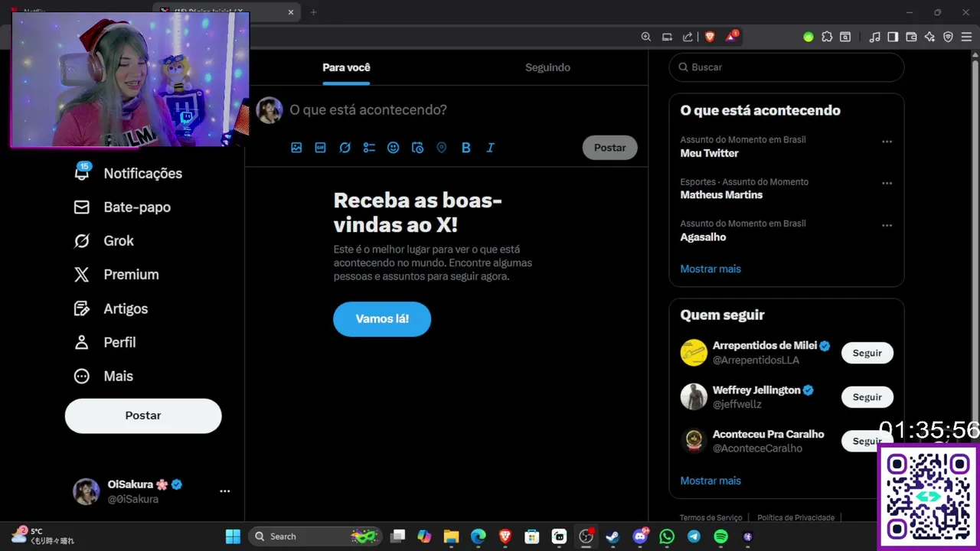Go to the Premium page

click(x=116, y=274)
